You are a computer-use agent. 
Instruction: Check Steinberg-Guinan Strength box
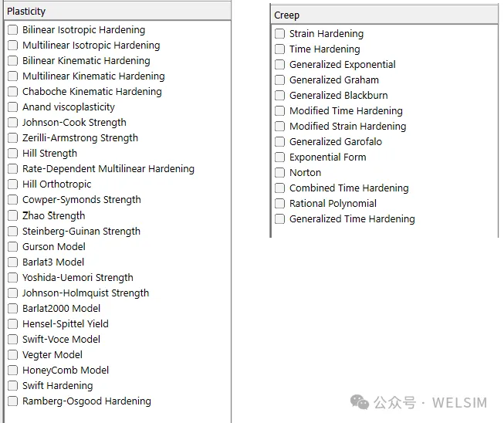[x=13, y=231]
